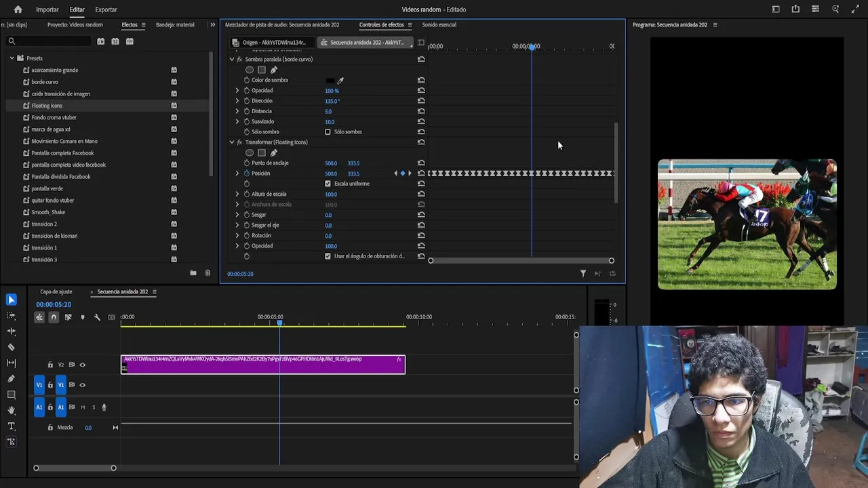Click New custom bin folder icon

tap(193, 272)
